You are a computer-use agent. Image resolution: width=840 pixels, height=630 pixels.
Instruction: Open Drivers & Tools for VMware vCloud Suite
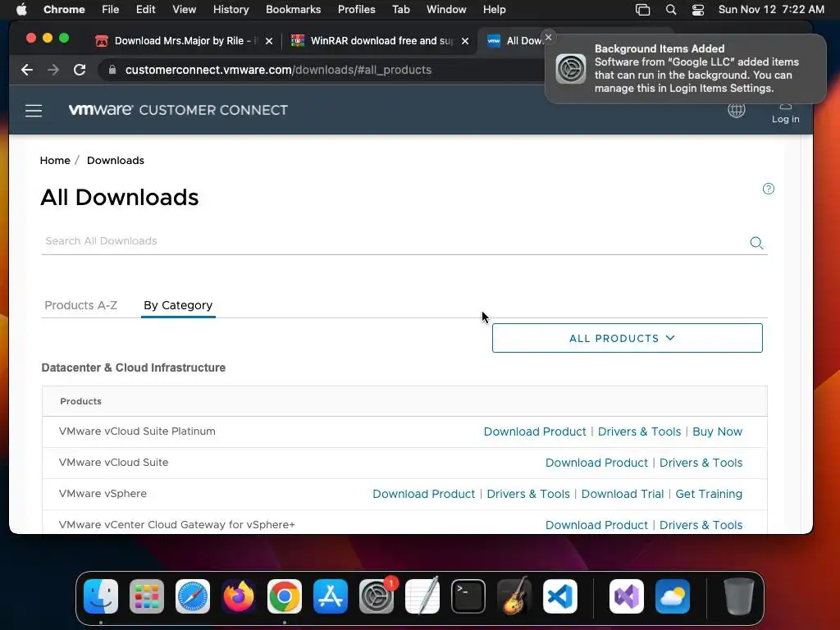[x=701, y=463]
